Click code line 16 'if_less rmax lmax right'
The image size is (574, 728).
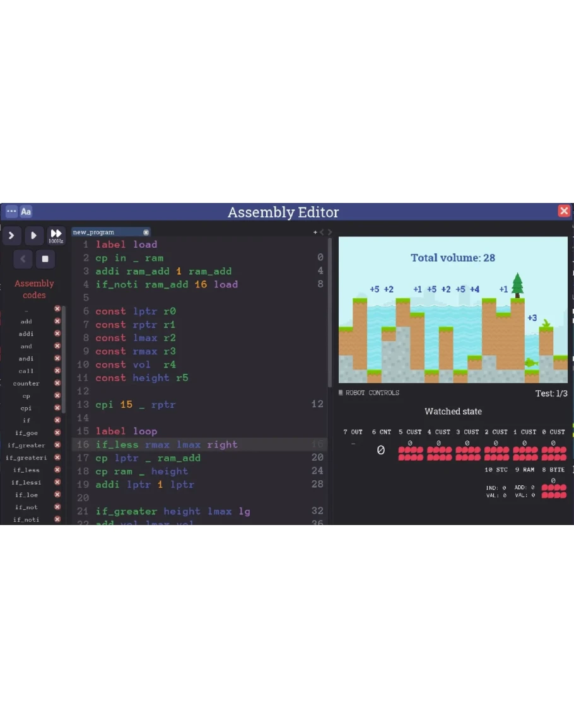[167, 444]
